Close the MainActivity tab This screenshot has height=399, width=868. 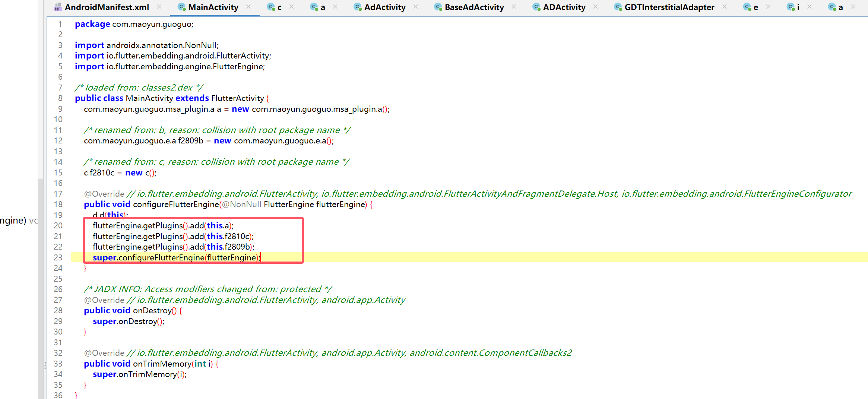click(248, 7)
